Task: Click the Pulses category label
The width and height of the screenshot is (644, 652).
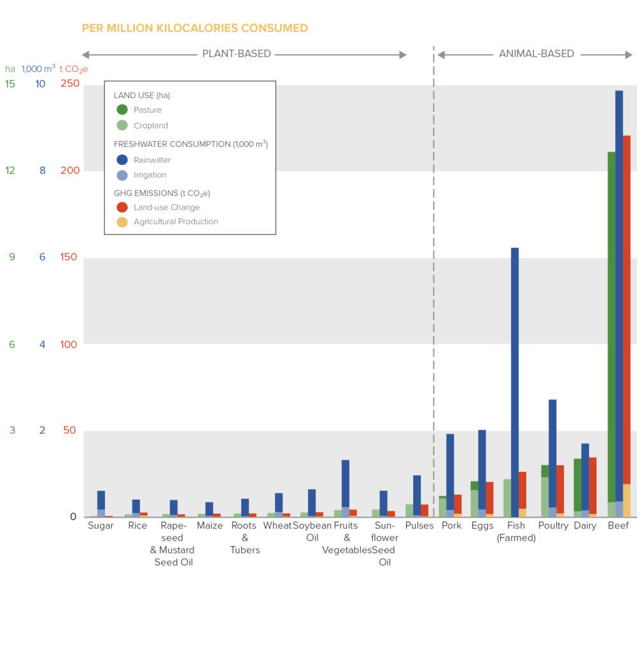Action: [419, 526]
